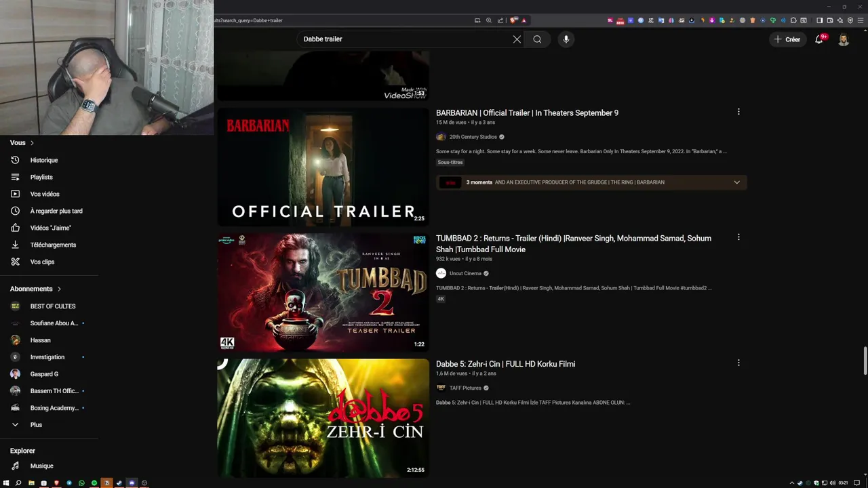Open Téléchargements in sidebar
The image size is (868, 488).
pos(53,245)
